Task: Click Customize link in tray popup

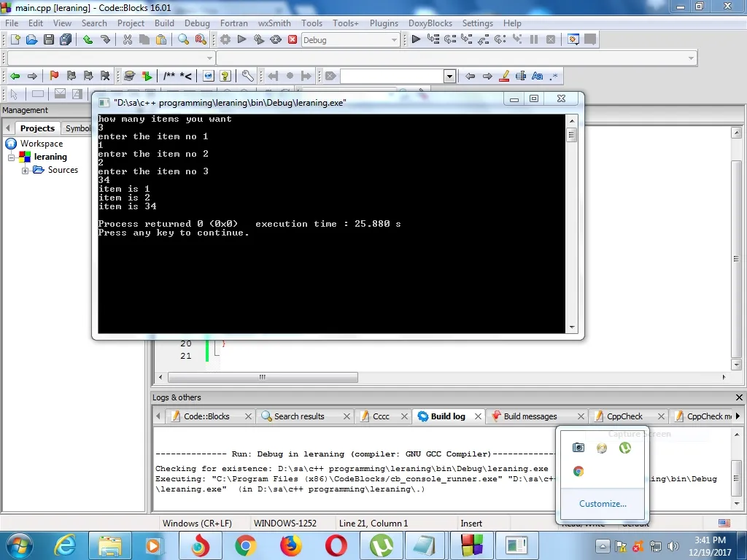Action: click(603, 504)
